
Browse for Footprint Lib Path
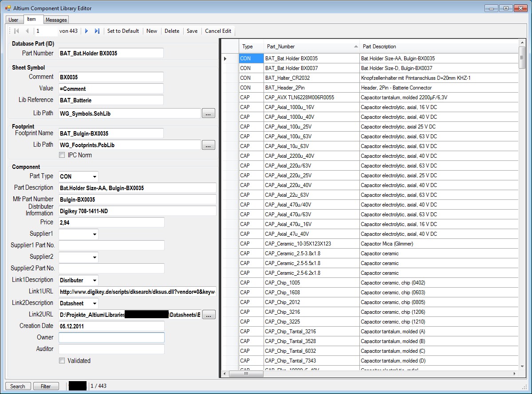209,145
